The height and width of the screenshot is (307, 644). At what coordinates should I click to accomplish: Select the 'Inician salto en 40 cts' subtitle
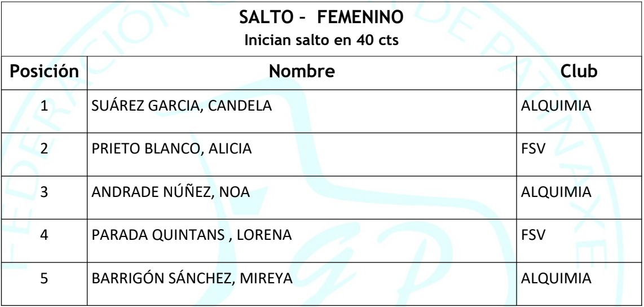[x=321, y=40]
